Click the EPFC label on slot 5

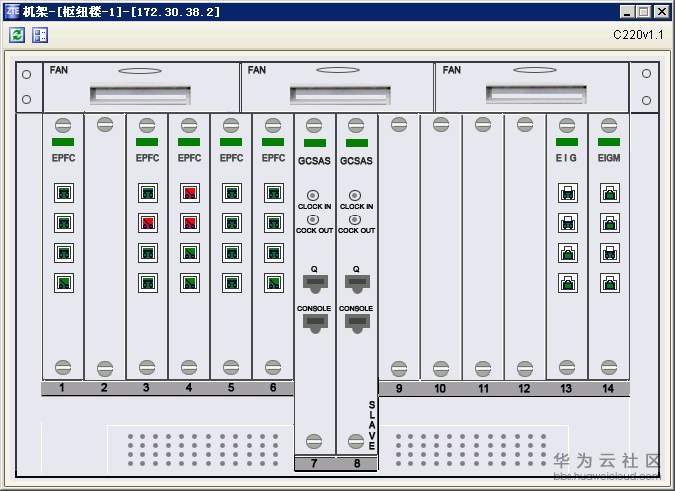(x=232, y=158)
